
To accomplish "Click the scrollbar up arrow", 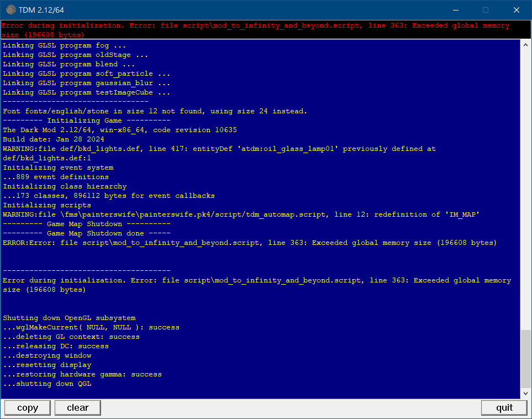I will [525, 45].
